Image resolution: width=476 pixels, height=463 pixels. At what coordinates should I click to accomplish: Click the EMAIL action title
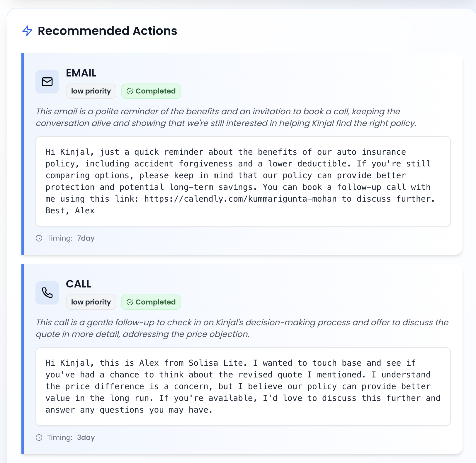(81, 73)
